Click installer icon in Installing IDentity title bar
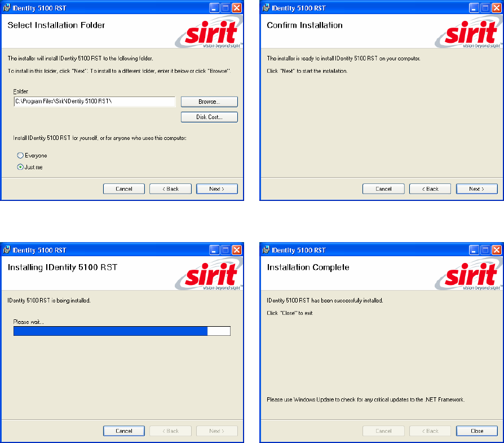The height and width of the screenshot is (443, 504). (6, 249)
